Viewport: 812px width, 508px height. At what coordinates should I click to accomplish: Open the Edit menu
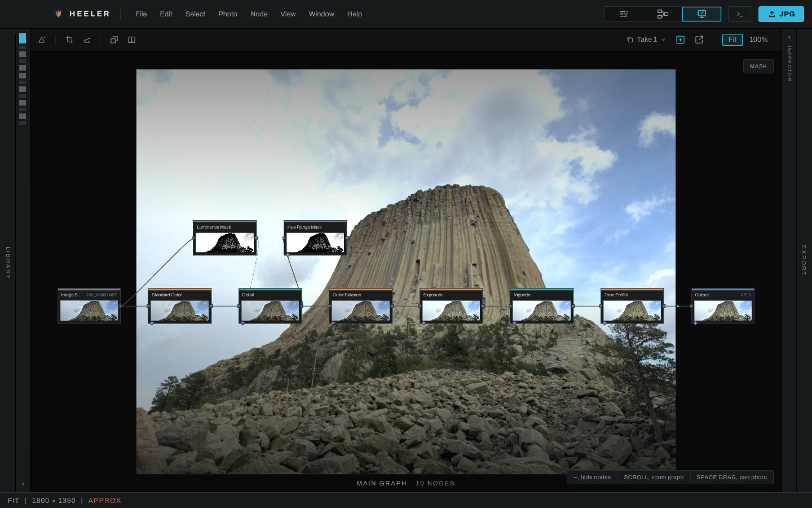(166, 14)
